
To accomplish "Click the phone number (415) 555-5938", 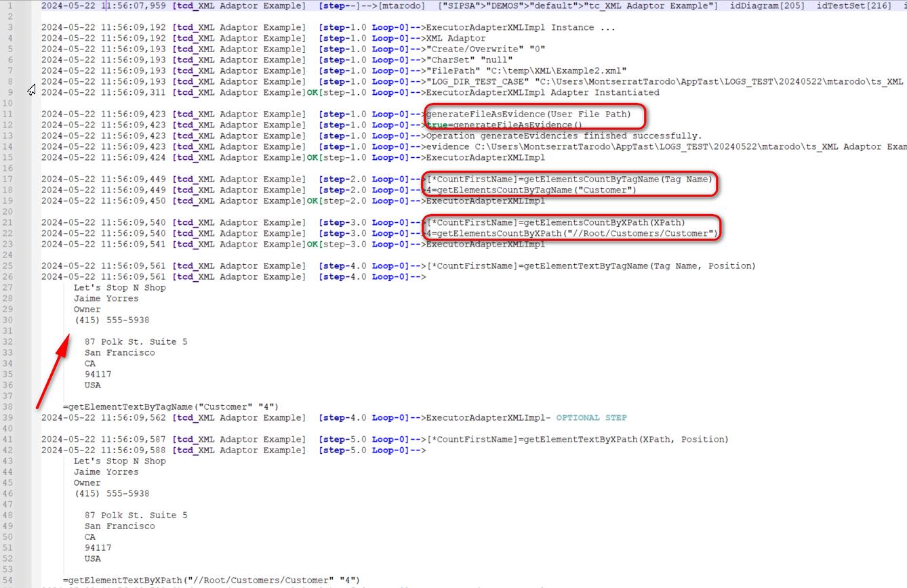I will click(x=111, y=320).
